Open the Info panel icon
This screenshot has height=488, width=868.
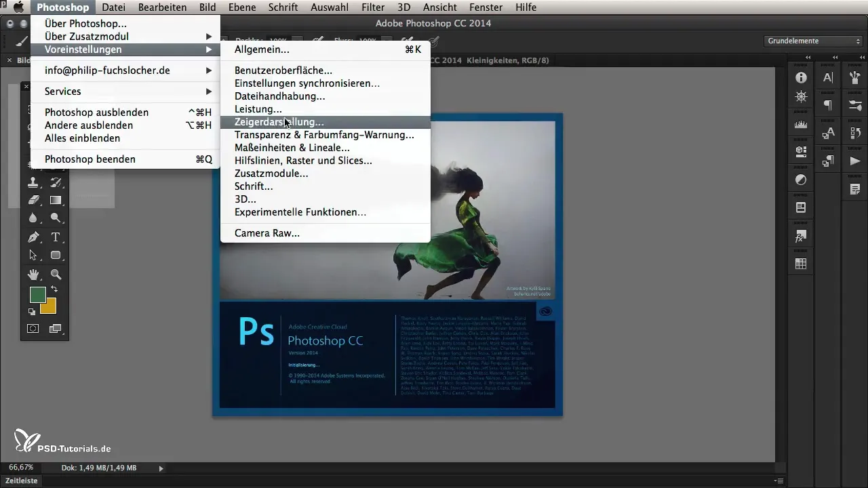coord(801,78)
